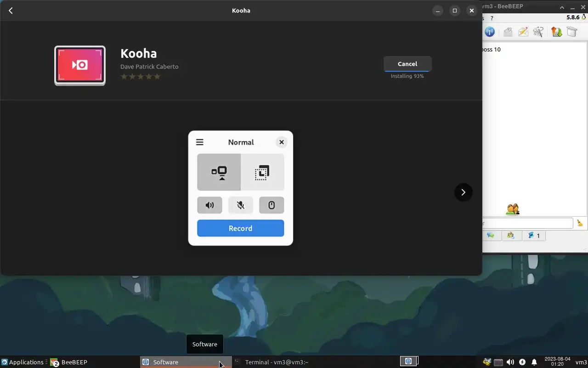Viewport: 588px width, 368px height.
Task: Open the power manager lightning icon
Action: [522, 362]
